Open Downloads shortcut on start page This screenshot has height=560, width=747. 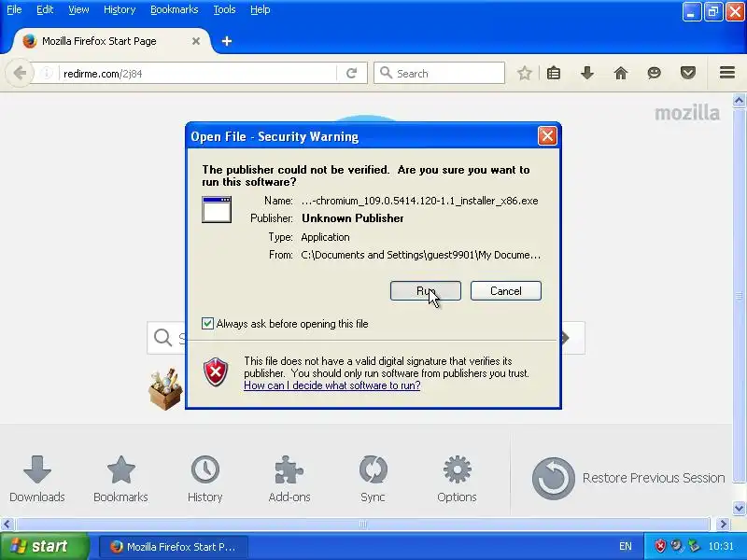click(x=37, y=479)
